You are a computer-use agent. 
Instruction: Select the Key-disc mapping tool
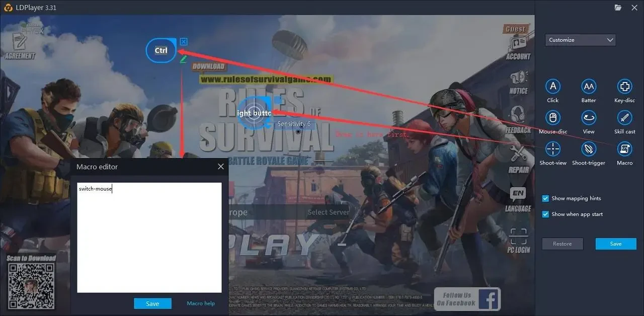coord(624,87)
